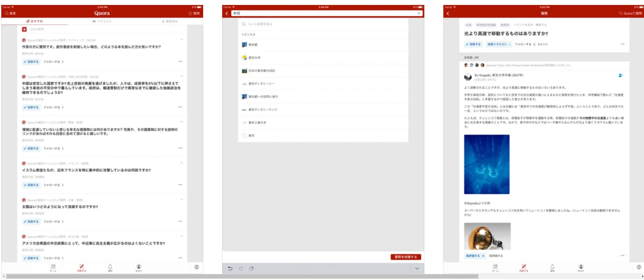Tap the globe language icon in left screenshot
This screenshot has width=644, height=280.
(x=197, y=267)
